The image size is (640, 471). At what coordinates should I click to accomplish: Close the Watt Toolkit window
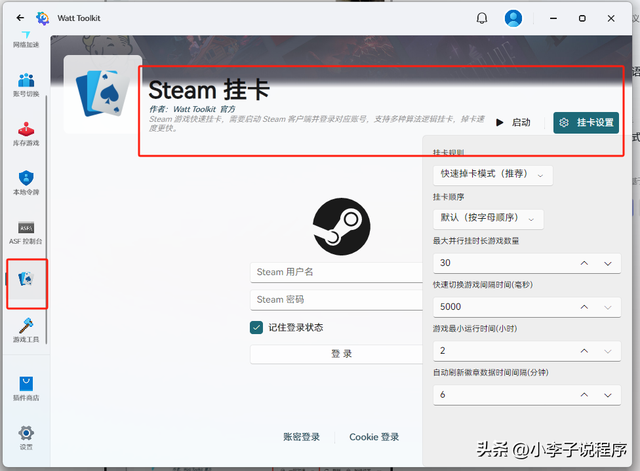(611, 18)
